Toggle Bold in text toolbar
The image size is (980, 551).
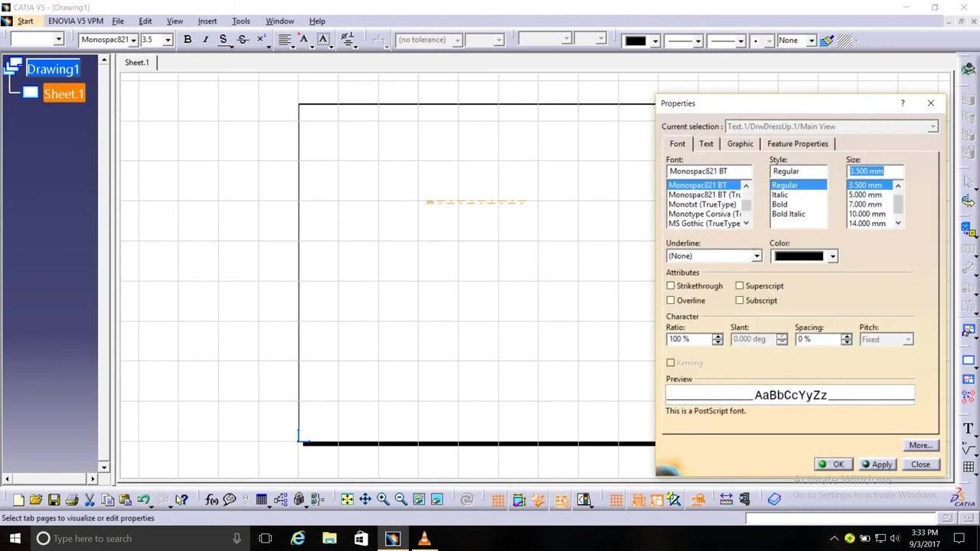click(188, 40)
